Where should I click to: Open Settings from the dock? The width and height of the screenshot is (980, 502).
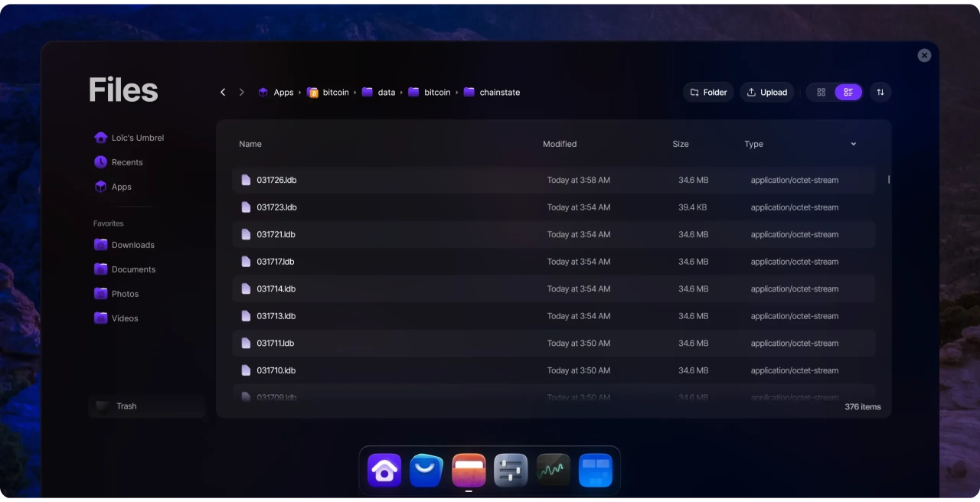pos(511,471)
